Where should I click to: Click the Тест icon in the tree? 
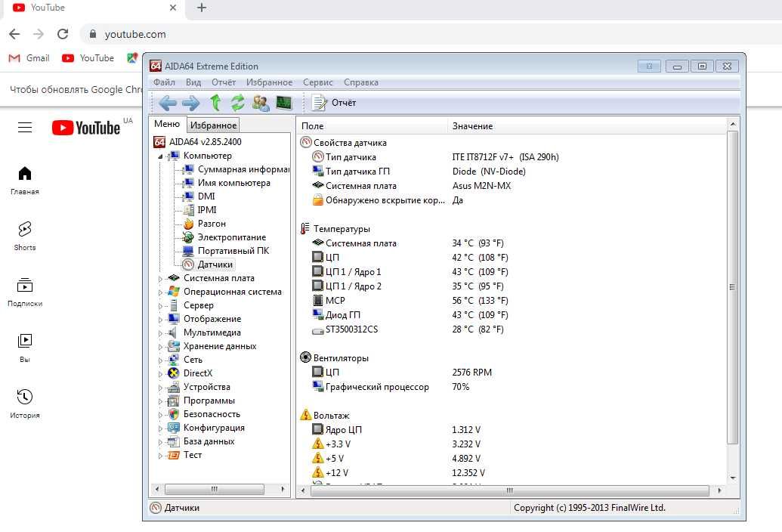coord(174,455)
